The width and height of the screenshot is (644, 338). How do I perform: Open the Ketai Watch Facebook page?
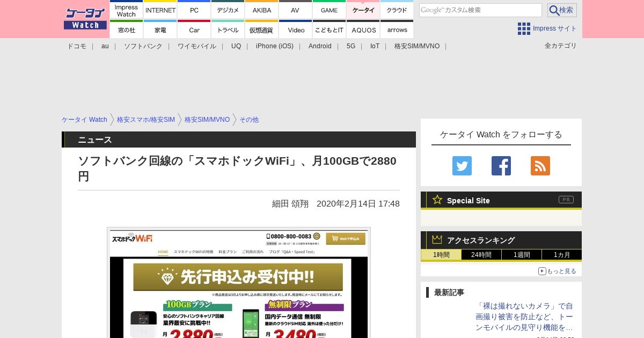(501, 166)
